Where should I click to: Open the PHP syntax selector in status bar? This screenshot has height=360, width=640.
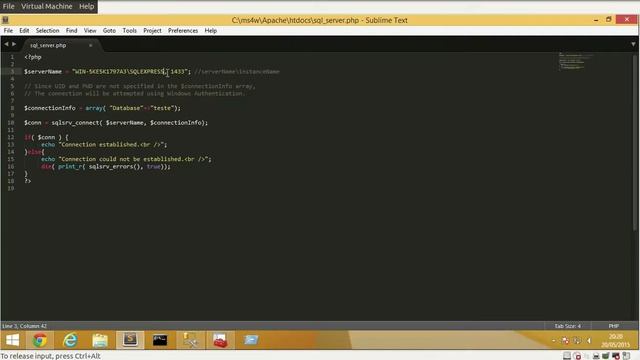(x=613, y=326)
